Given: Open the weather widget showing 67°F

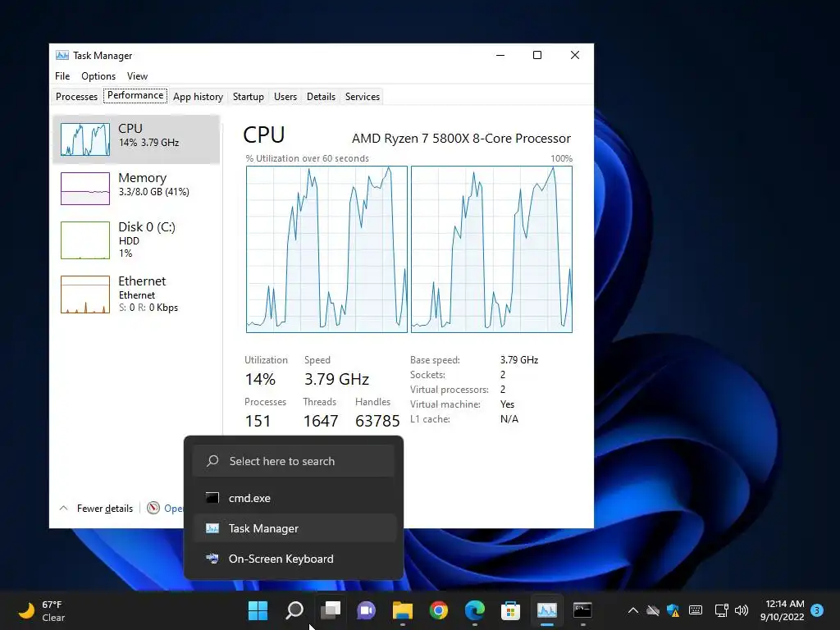Looking at the screenshot, I should click(42, 610).
